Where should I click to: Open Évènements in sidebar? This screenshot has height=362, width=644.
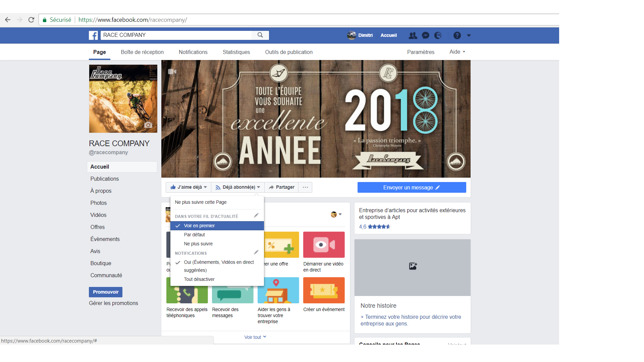[105, 239]
